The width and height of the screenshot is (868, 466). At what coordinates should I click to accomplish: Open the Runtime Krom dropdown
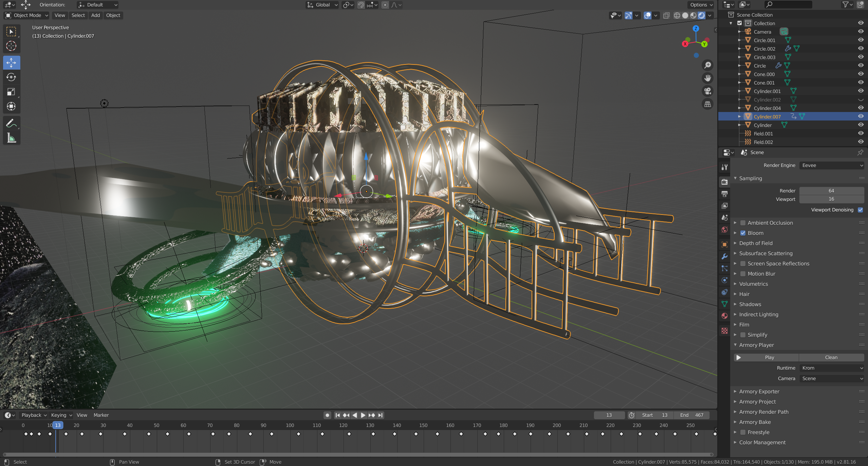click(x=831, y=368)
